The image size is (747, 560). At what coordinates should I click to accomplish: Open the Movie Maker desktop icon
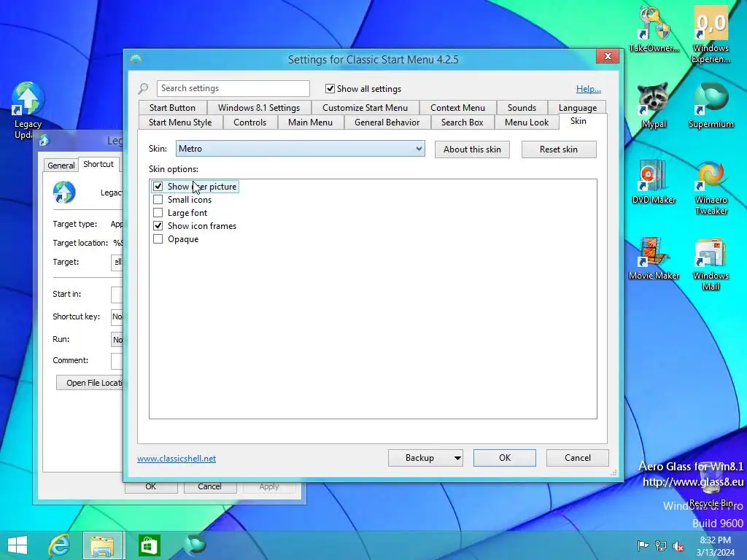click(x=654, y=258)
